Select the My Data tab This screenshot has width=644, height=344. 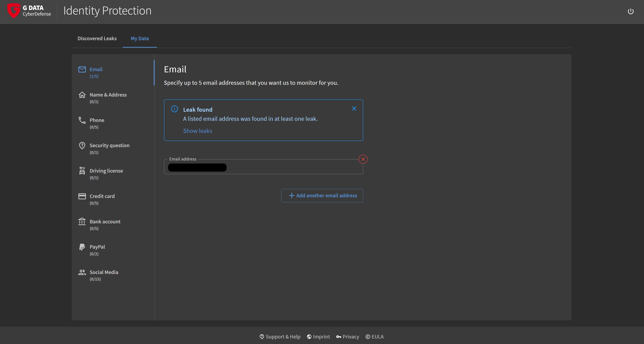click(x=140, y=39)
